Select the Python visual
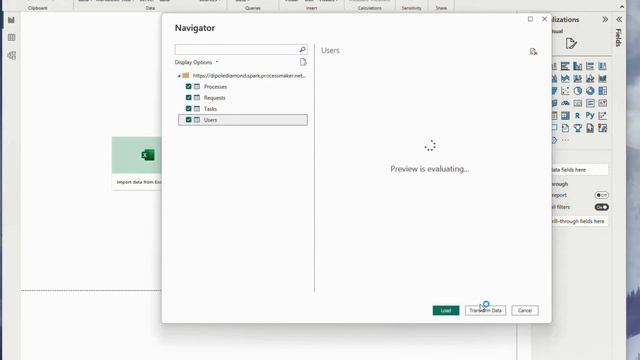The image size is (640, 360). 590,116
